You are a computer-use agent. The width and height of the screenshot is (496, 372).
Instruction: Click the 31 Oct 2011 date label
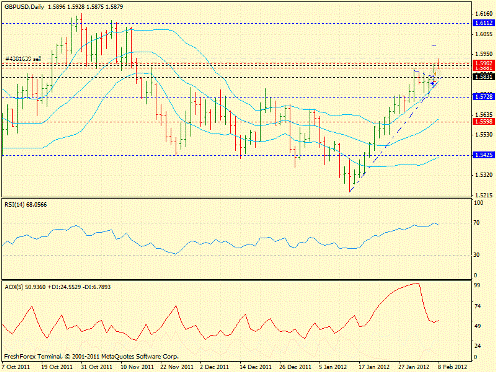coord(97,367)
